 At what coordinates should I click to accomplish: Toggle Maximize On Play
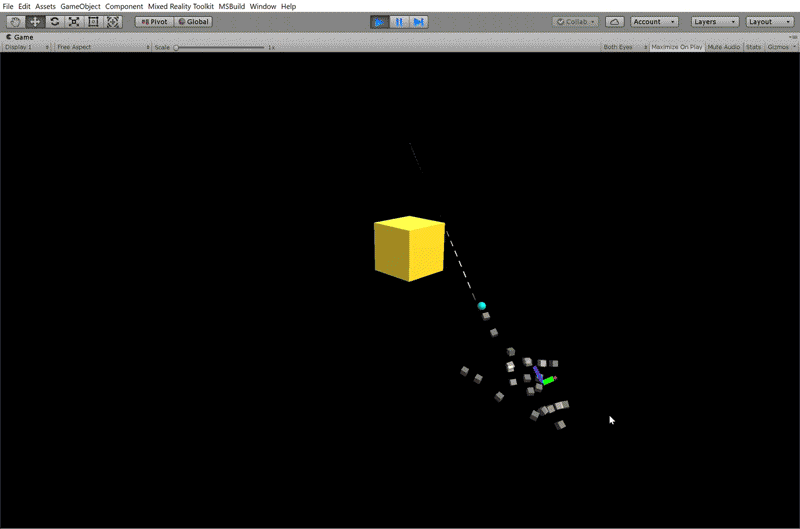(x=677, y=47)
